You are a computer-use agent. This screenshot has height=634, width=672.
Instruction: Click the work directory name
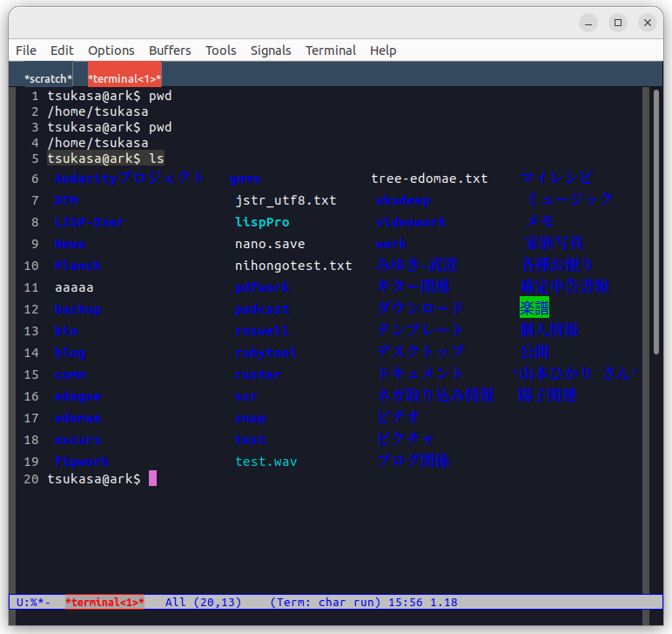[x=391, y=244]
